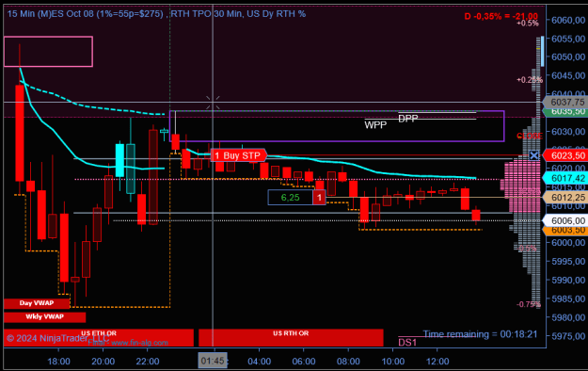Click the 04:00 time axis label

(x=259, y=362)
